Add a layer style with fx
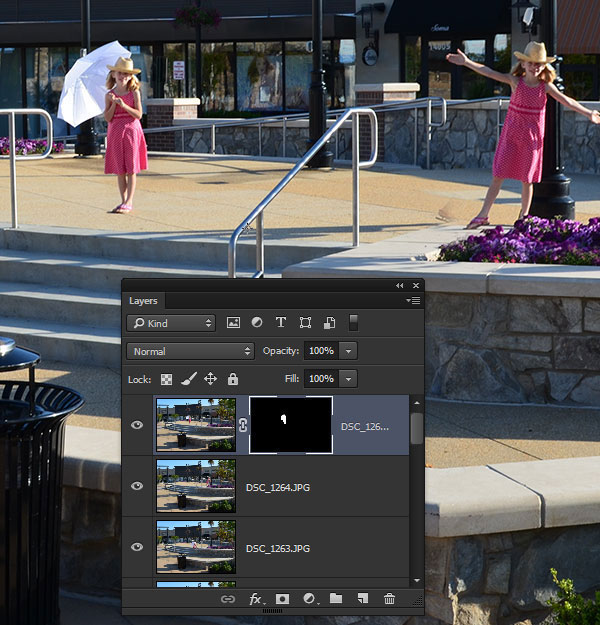The height and width of the screenshot is (625, 600). [255, 599]
